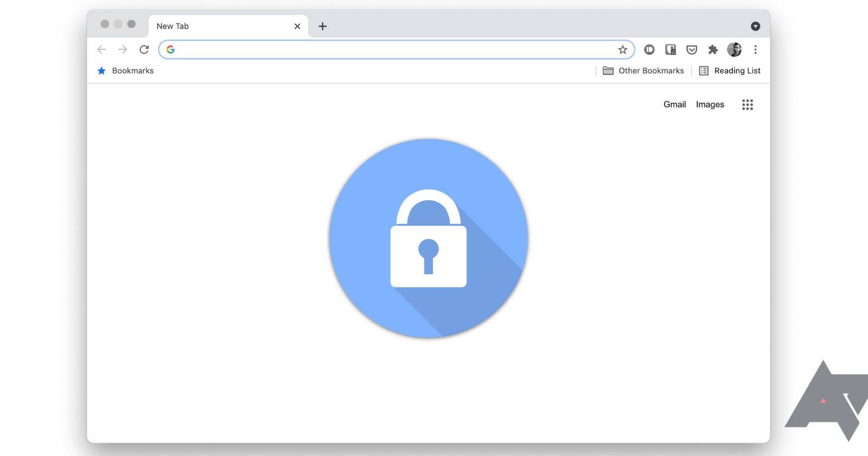Click the Pushbullet extension icon
The width and height of the screenshot is (868, 456).
pos(649,49)
